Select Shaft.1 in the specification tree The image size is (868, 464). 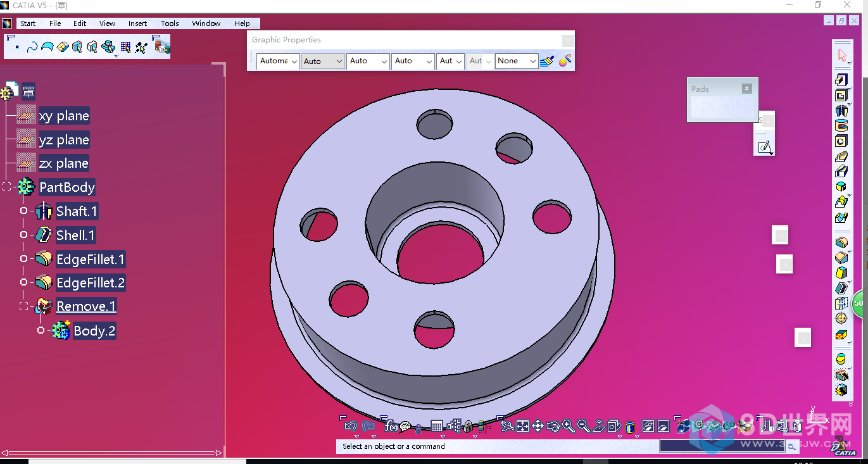tap(77, 211)
